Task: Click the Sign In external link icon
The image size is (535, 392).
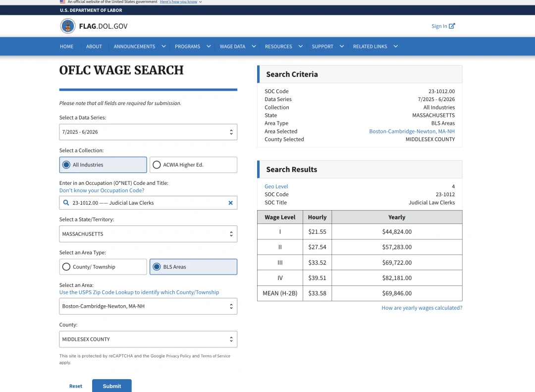Action: [452, 26]
